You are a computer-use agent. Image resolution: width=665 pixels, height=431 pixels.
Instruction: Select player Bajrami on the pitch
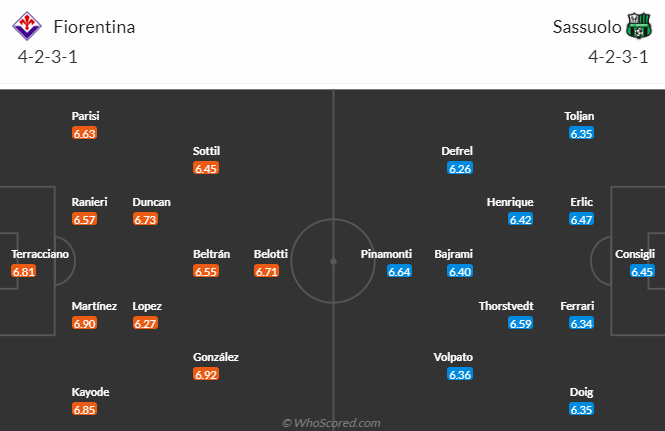(x=453, y=254)
